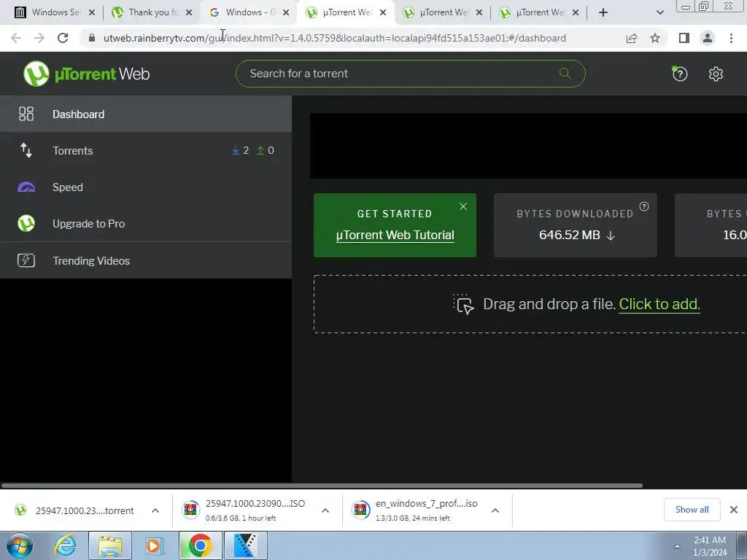This screenshot has width=747, height=560.
Task: Click the Bytes Downloaded 646.52 MB value
Action: click(x=570, y=235)
